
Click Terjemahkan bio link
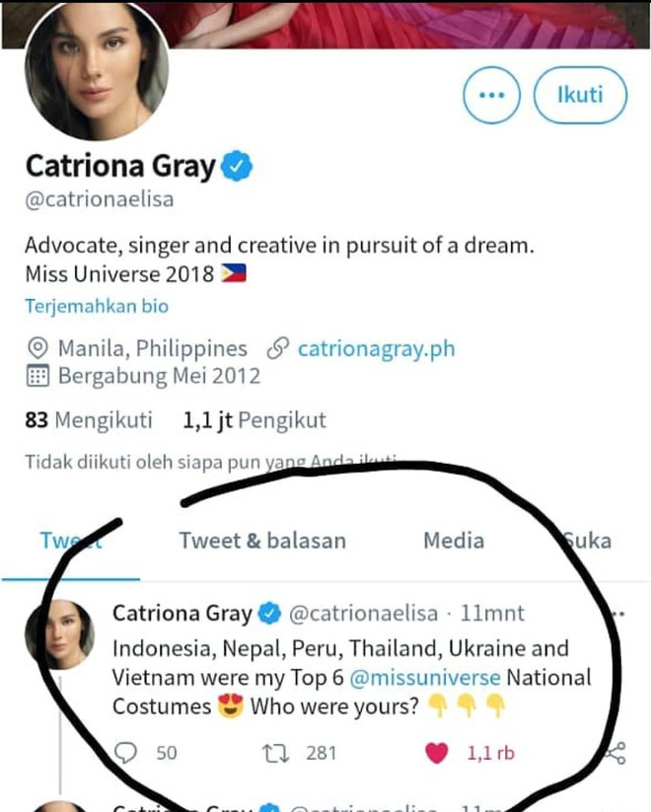[x=97, y=306]
